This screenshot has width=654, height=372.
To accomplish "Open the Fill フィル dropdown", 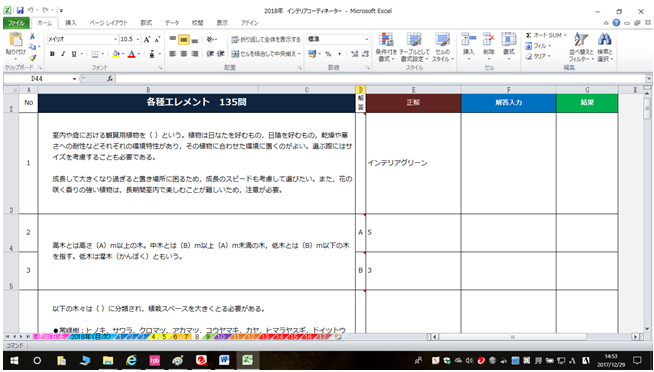I will point(539,46).
